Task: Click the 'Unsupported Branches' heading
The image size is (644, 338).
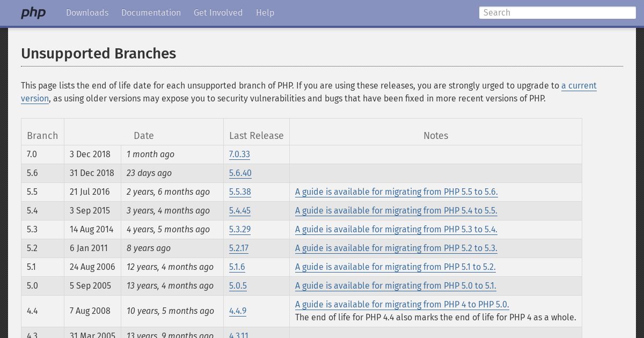Action: click(98, 54)
